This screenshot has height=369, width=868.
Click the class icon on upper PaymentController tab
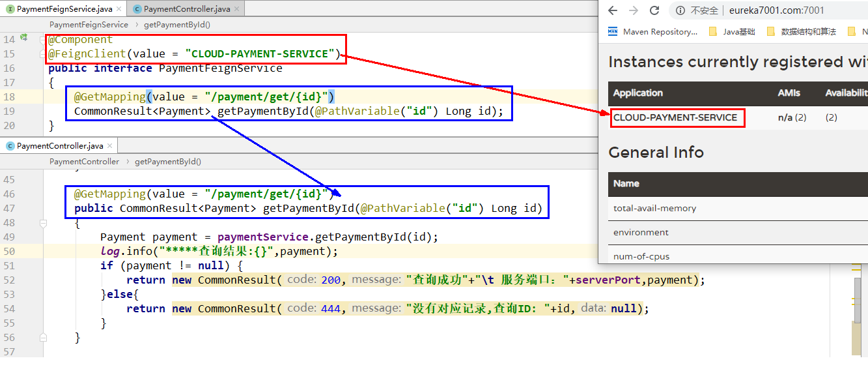click(137, 9)
